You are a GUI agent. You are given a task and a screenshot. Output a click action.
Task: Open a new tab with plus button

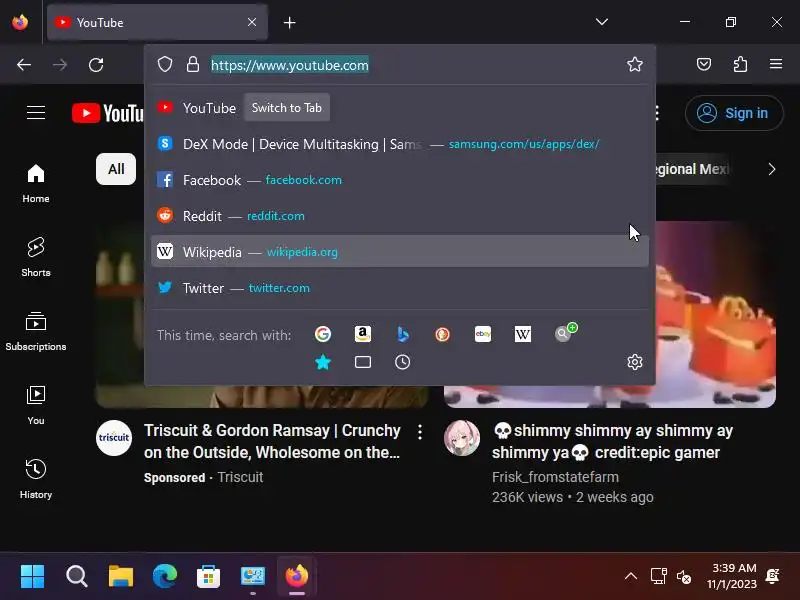[289, 22]
